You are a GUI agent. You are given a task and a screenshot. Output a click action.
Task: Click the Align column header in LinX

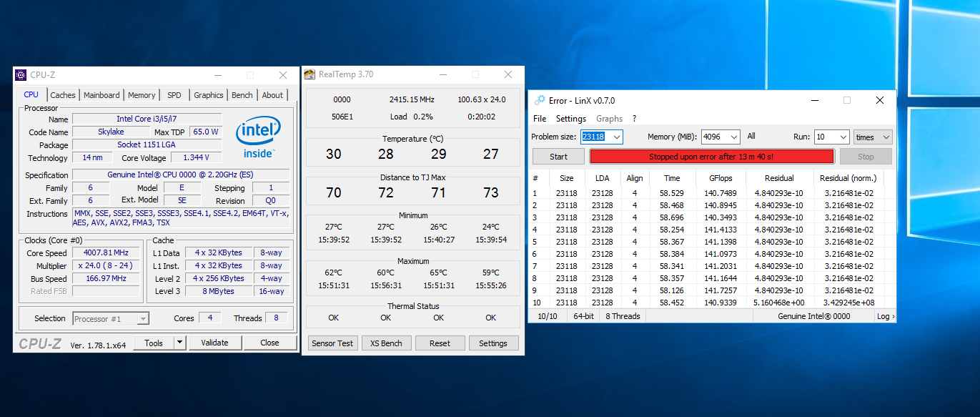[634, 178]
